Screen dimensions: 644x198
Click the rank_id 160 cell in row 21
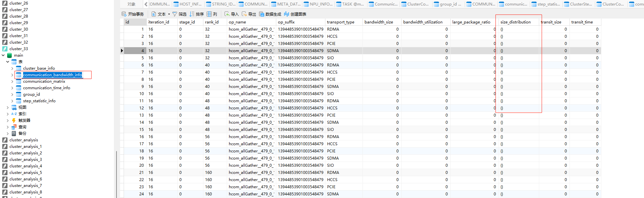[x=215, y=173]
